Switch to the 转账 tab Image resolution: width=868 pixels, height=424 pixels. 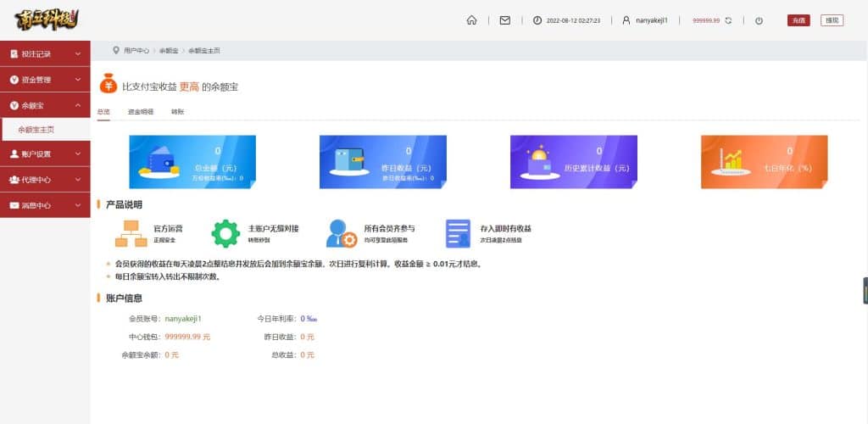178,112
